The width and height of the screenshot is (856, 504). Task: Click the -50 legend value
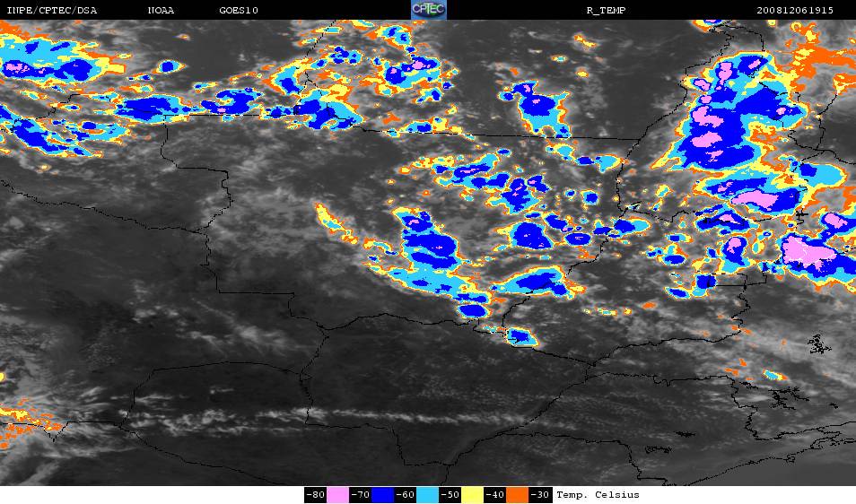click(x=450, y=495)
